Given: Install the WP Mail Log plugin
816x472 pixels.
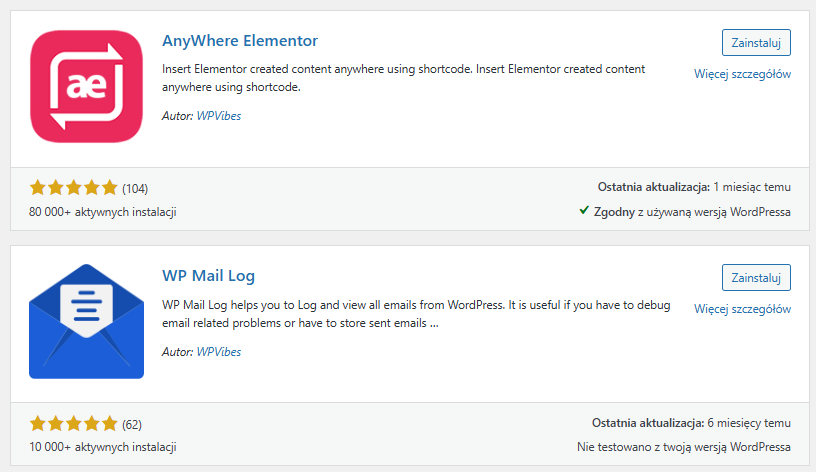Looking at the screenshot, I should pyautogui.click(x=756, y=277).
